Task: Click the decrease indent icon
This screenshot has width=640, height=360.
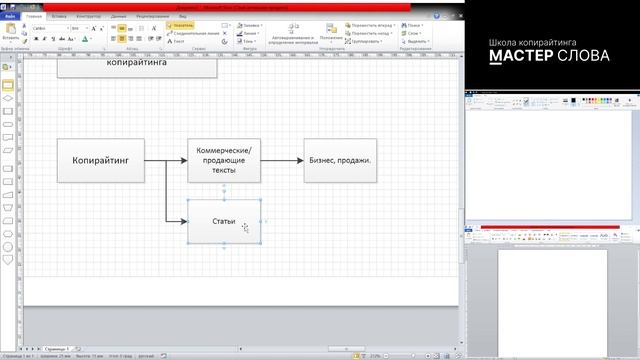Action: pos(151,39)
